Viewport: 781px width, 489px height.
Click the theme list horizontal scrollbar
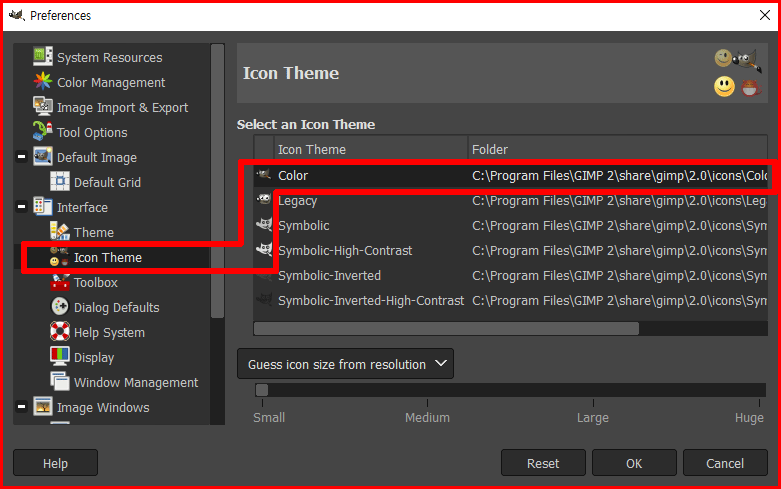(446, 328)
